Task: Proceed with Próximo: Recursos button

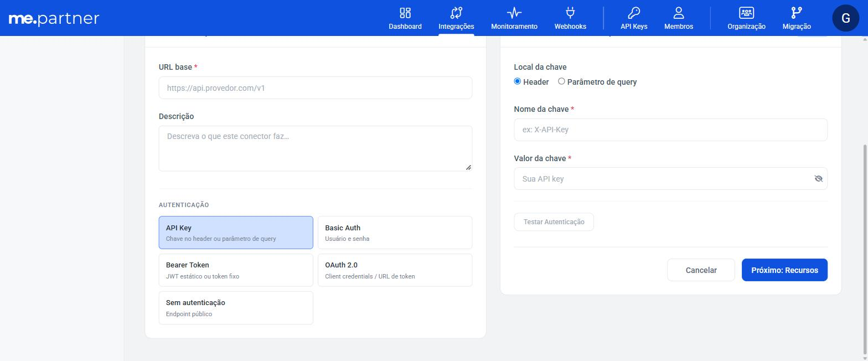Action: click(784, 270)
